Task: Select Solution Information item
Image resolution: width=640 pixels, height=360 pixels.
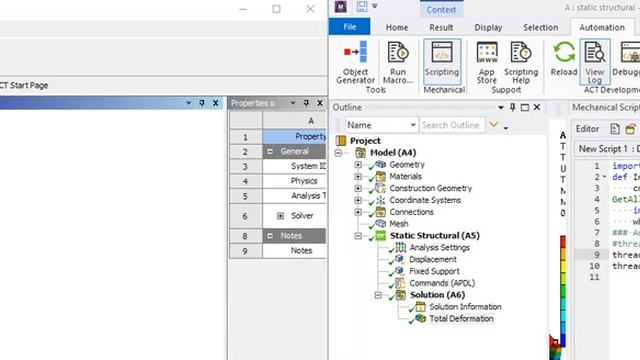Action: point(465,307)
